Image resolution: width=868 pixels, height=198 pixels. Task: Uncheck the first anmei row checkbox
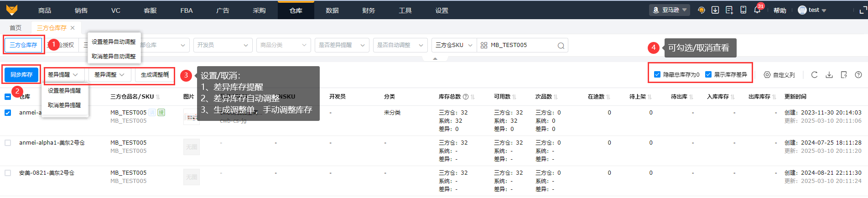8,112
